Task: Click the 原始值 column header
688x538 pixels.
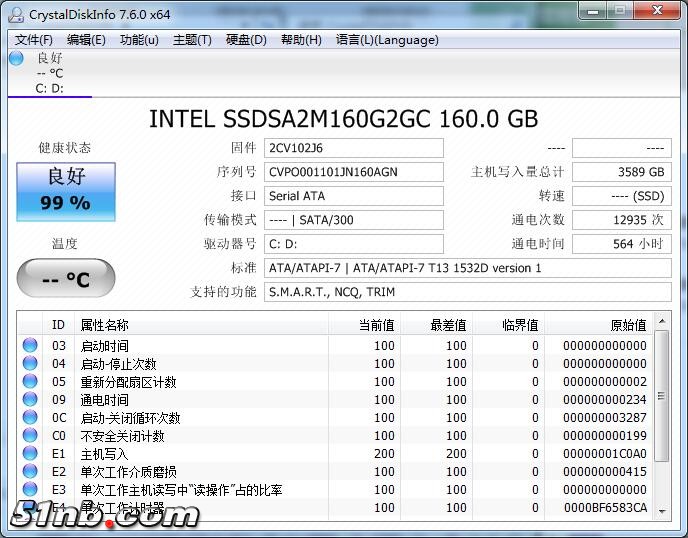Action: pyautogui.click(x=627, y=325)
